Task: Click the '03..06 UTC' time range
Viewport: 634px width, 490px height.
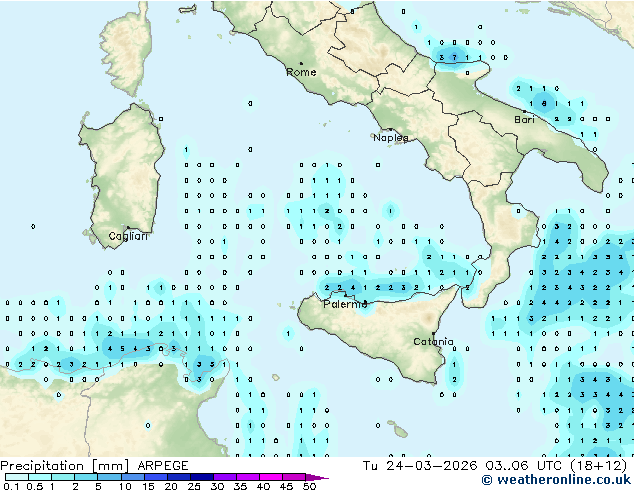Action: coord(523,466)
